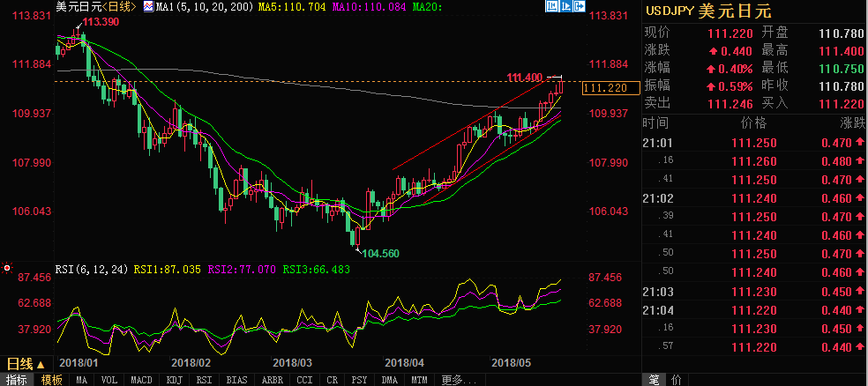Click the red gear icon beside RSI panel

(x=7, y=269)
